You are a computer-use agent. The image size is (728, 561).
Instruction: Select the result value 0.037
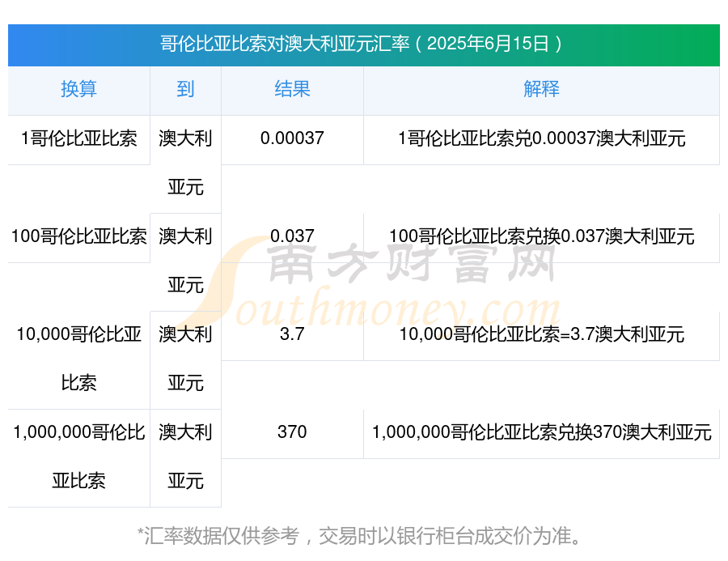tap(292, 236)
